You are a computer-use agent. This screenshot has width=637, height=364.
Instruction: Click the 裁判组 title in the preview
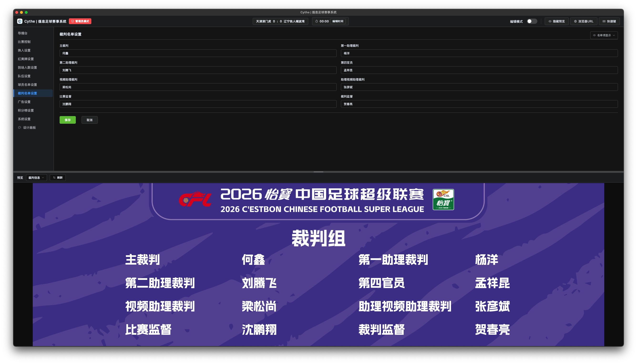[318, 238]
